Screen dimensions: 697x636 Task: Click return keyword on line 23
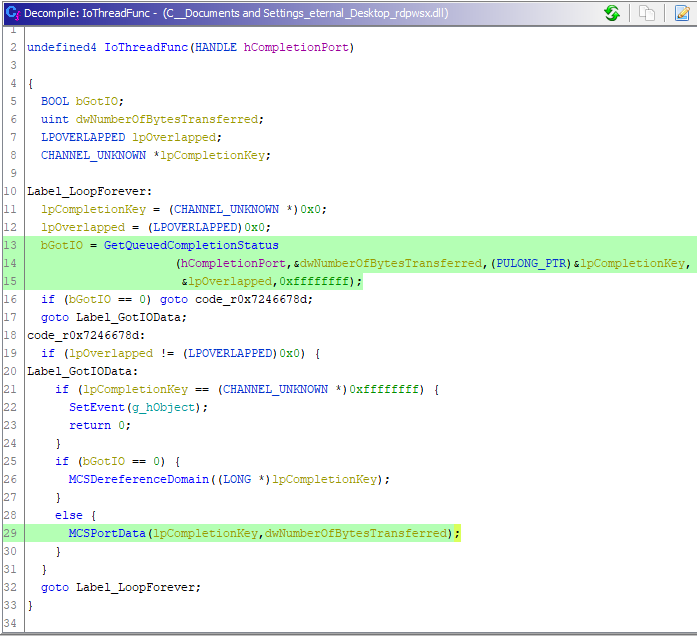90,425
